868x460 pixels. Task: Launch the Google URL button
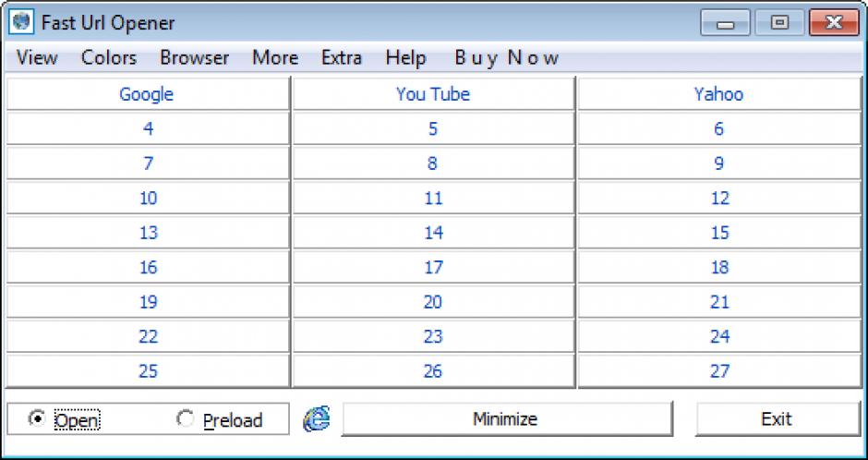147,93
